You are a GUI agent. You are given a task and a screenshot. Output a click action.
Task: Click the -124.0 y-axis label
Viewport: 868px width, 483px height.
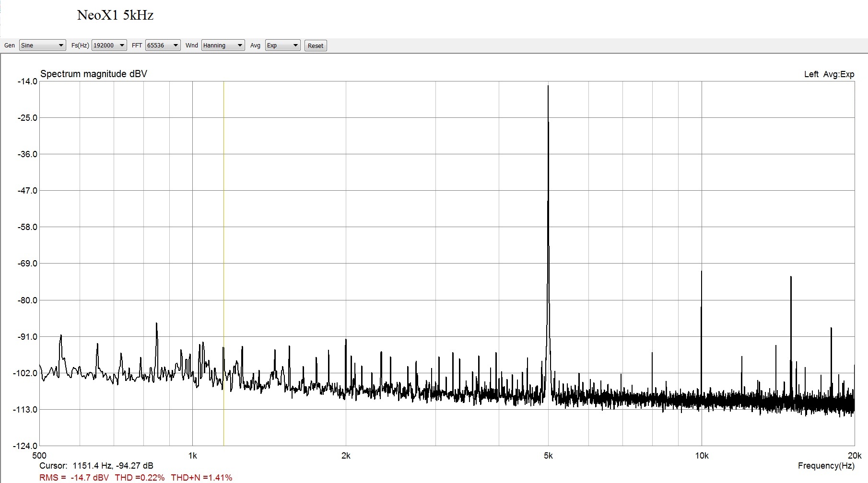tap(25, 446)
